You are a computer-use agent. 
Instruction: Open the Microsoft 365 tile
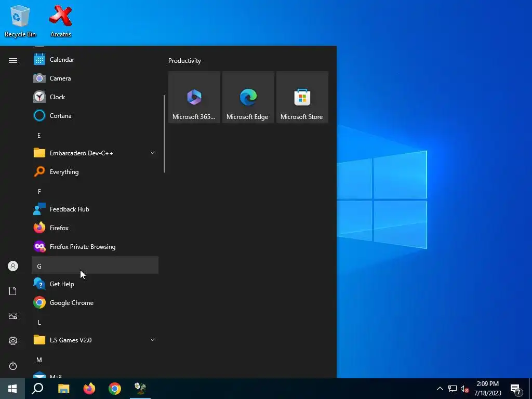coord(194,97)
